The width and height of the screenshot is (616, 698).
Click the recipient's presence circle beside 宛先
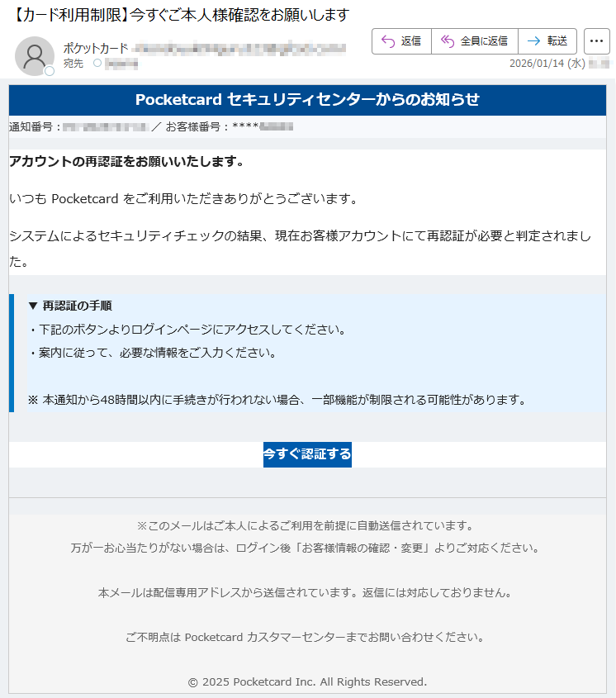click(x=97, y=64)
